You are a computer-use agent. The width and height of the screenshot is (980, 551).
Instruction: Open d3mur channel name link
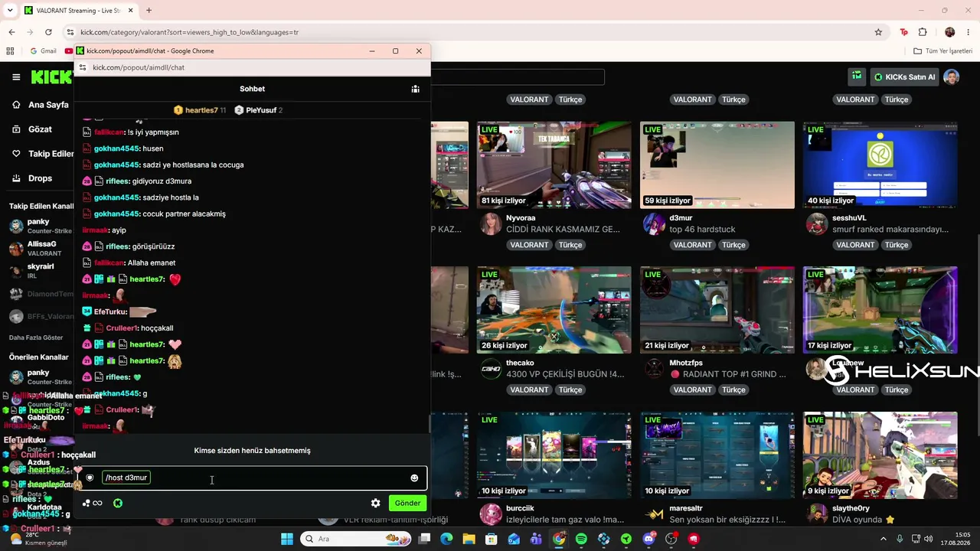coord(681,218)
